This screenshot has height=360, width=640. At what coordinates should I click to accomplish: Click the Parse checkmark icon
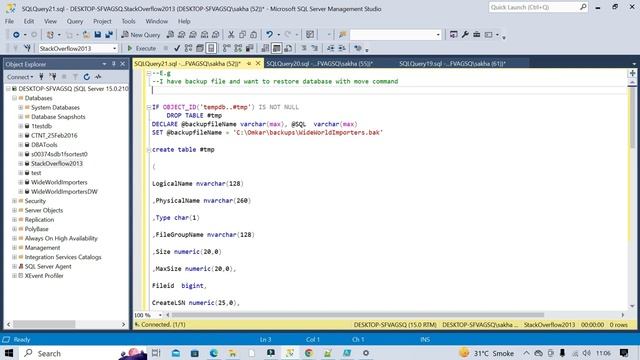(x=177, y=48)
